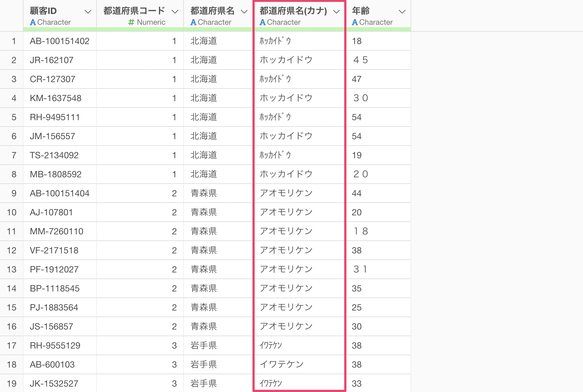Expand the 都道府県名 column menu chevron
Viewport: 583px width, 392px height.
click(x=244, y=12)
